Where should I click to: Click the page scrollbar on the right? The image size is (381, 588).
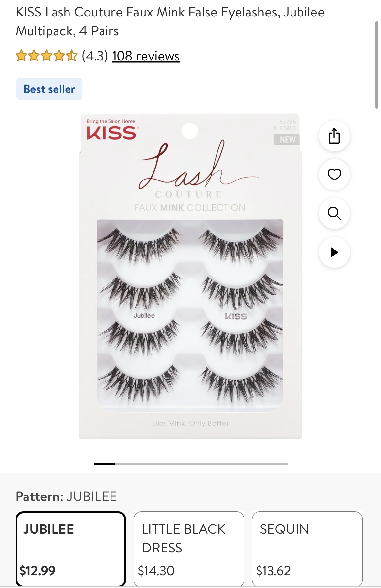pyautogui.click(x=376, y=65)
